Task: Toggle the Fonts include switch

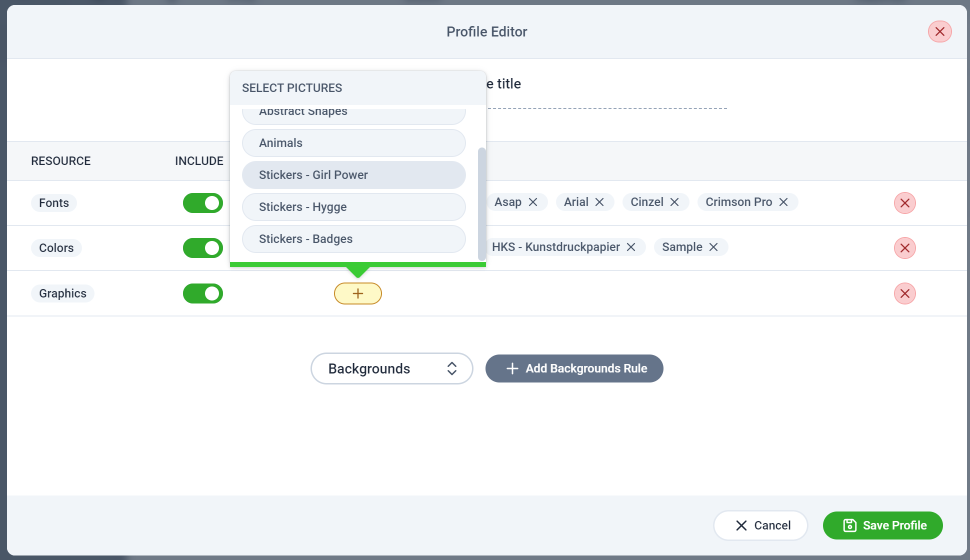Action: (x=203, y=203)
